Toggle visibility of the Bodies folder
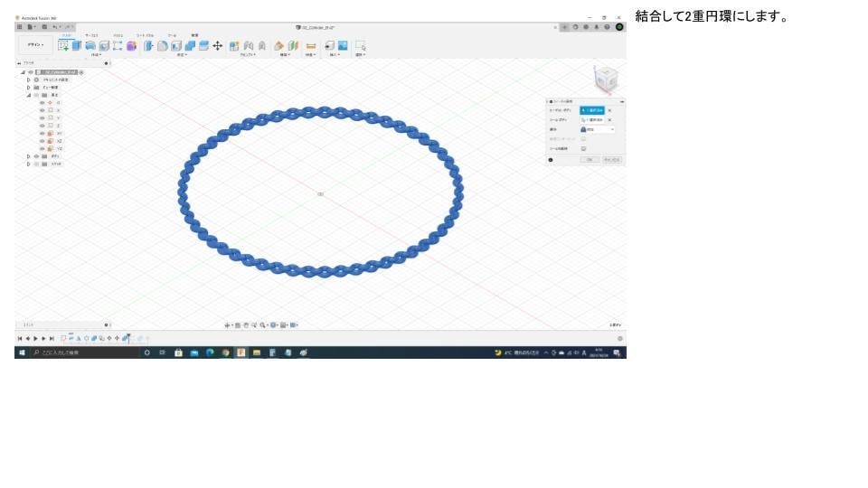This screenshot has width=868, height=488. point(36,156)
